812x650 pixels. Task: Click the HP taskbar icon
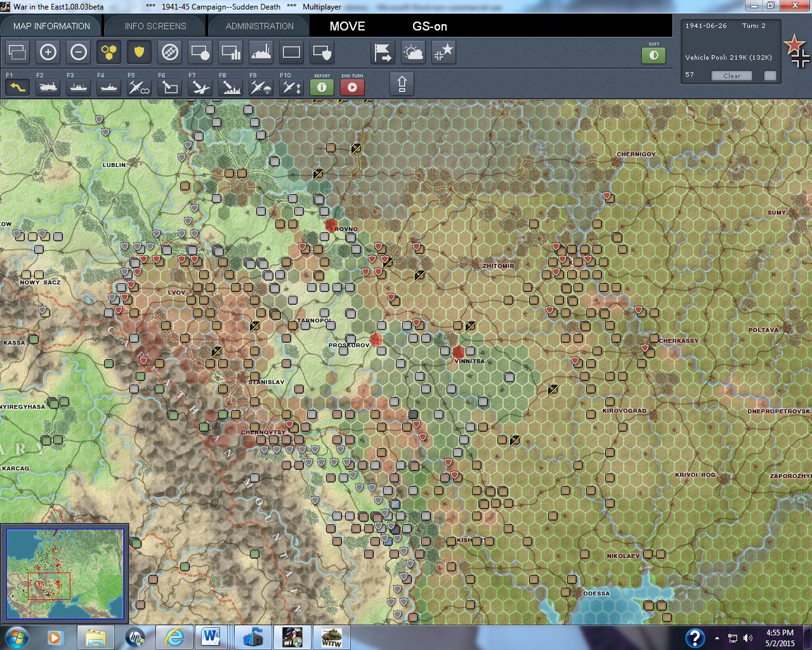[x=135, y=637]
